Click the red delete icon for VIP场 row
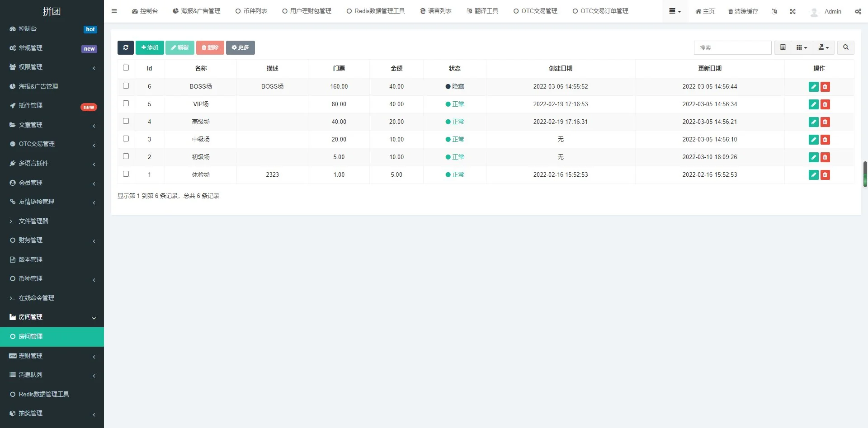 coord(825,104)
